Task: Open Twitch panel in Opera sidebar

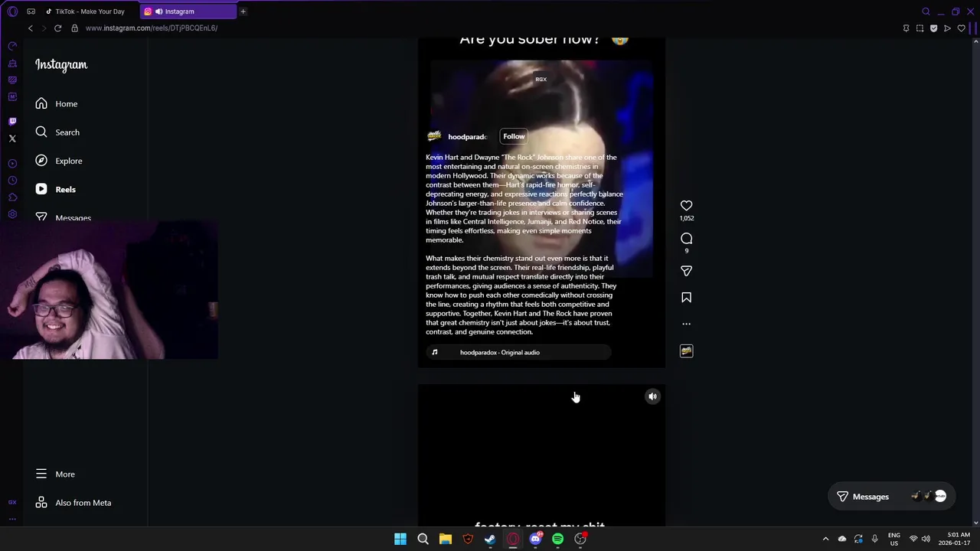Action: coord(12,121)
